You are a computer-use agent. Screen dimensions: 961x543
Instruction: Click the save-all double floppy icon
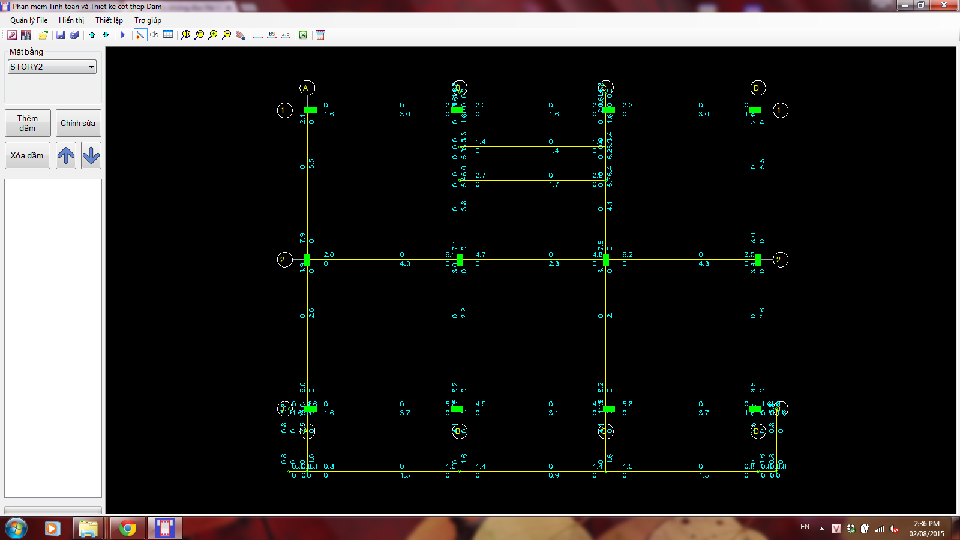[x=74, y=35]
